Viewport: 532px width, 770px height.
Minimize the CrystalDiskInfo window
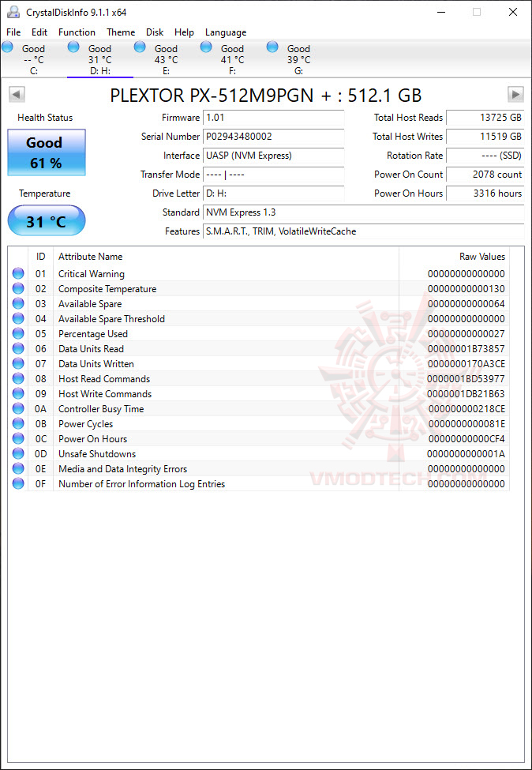[x=440, y=13]
